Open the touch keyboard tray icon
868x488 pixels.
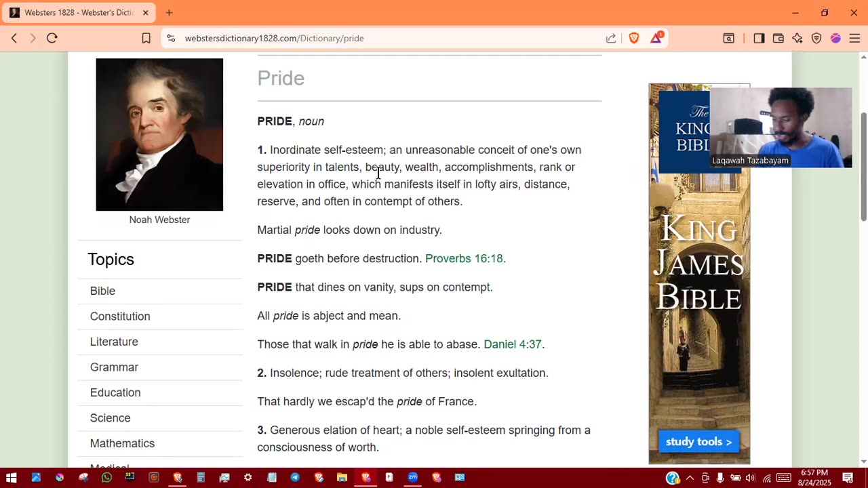784,478
